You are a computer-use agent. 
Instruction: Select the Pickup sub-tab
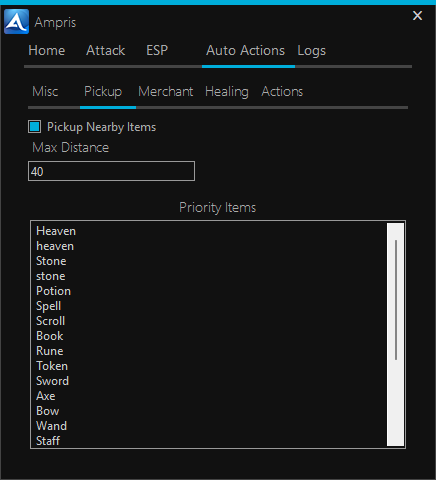[103, 92]
